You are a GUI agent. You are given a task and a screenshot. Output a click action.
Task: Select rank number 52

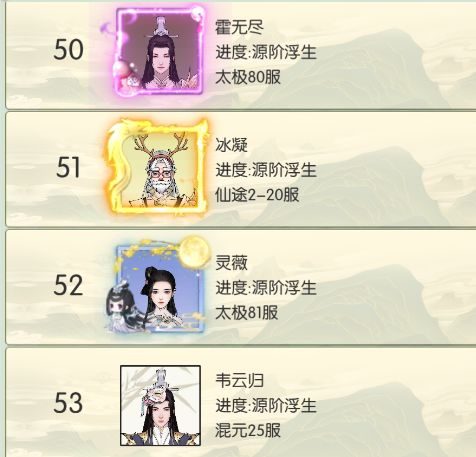pos(68,285)
